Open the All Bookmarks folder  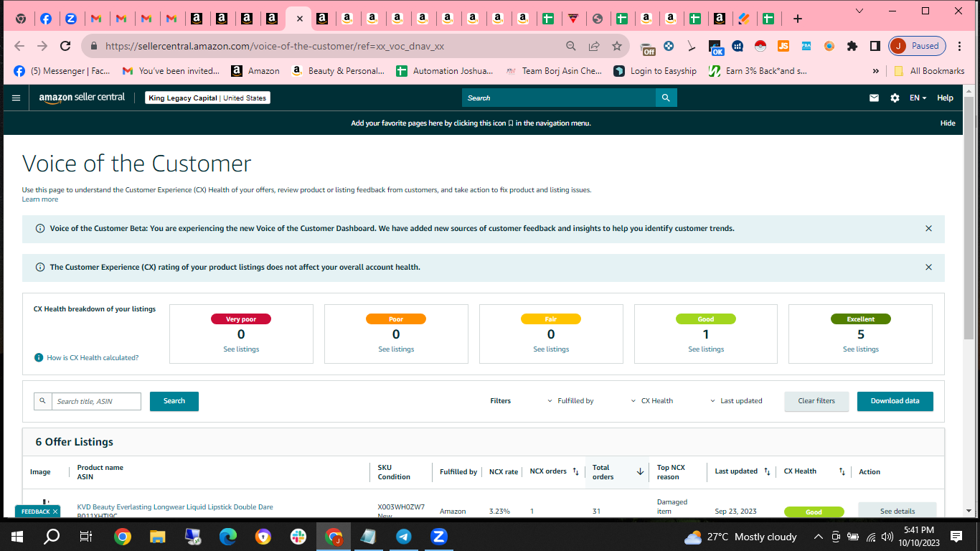click(929, 71)
